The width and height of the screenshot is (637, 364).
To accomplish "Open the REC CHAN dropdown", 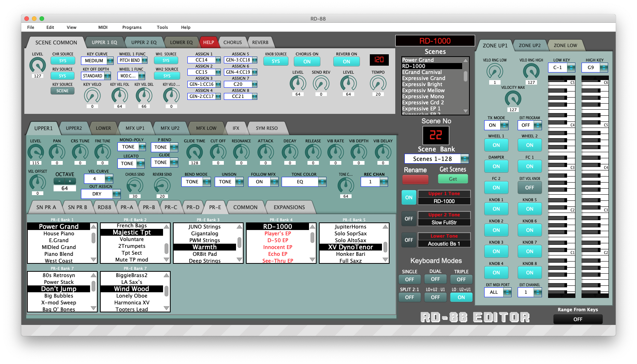I will click(x=374, y=182).
